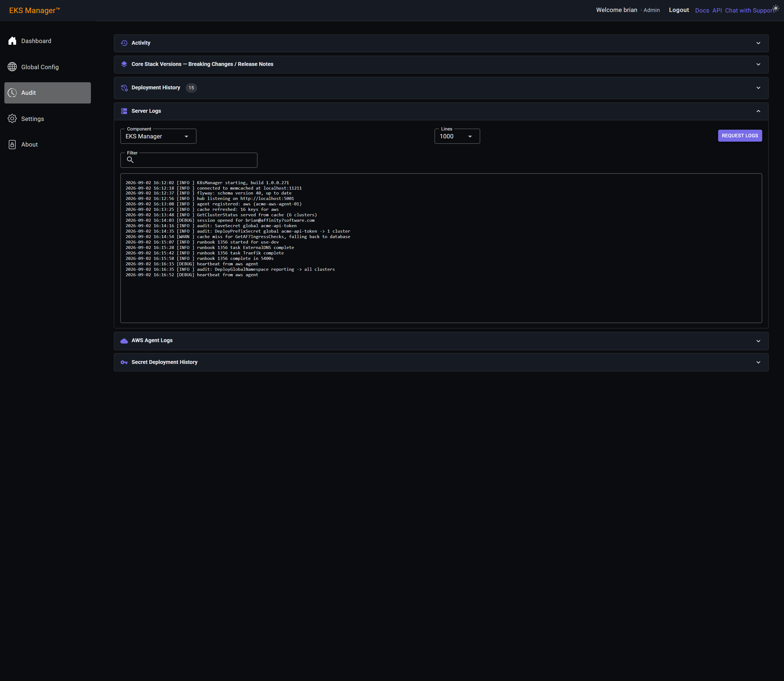Select Audit in the sidebar
Image resolution: width=784 pixels, height=681 pixels.
[x=47, y=93]
